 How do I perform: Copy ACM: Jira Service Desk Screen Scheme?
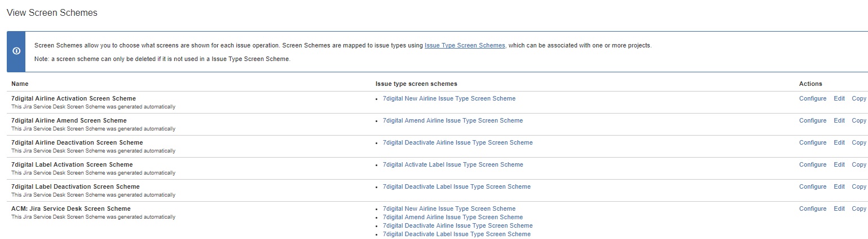859,208
